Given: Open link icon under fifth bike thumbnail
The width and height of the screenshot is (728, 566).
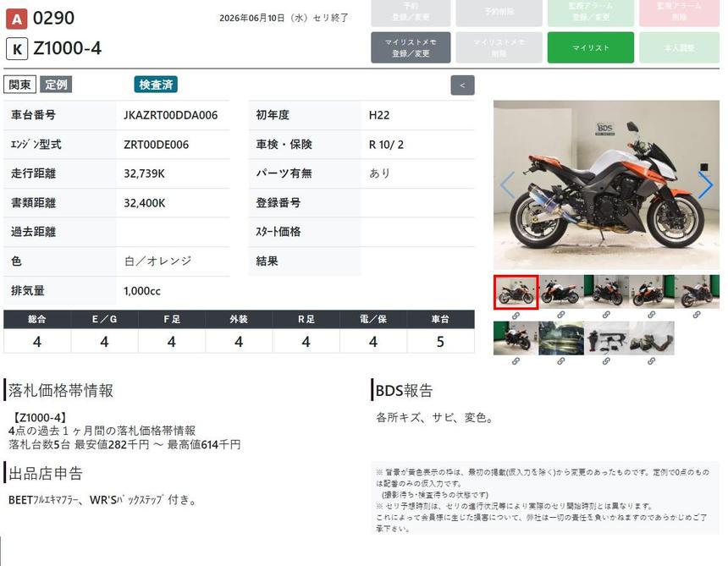Looking at the screenshot, I should [697, 315].
